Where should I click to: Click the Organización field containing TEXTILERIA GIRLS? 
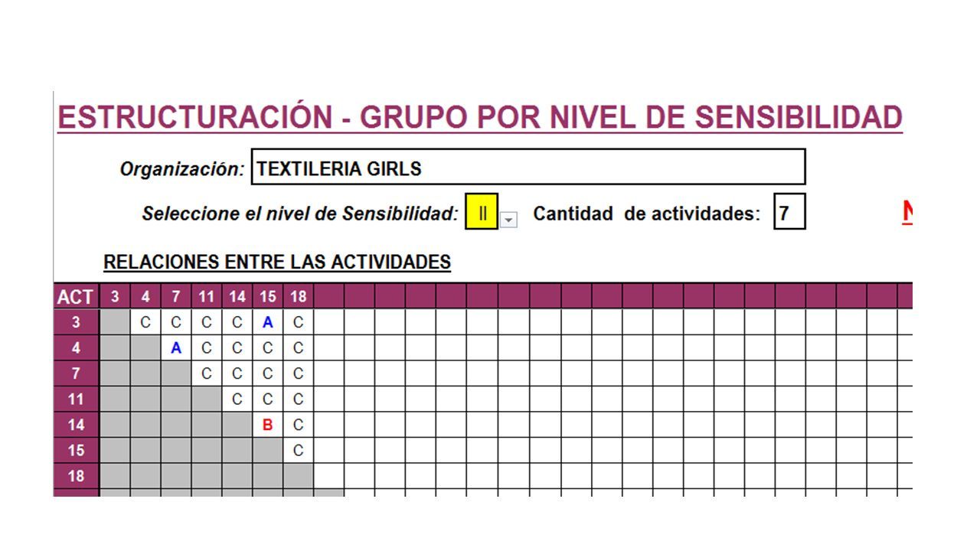528,167
